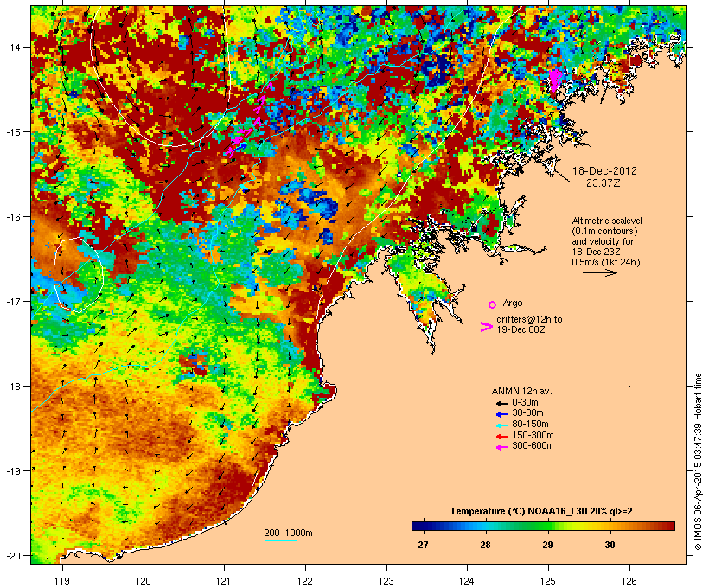Click the colorbar tick label 28

(485, 545)
